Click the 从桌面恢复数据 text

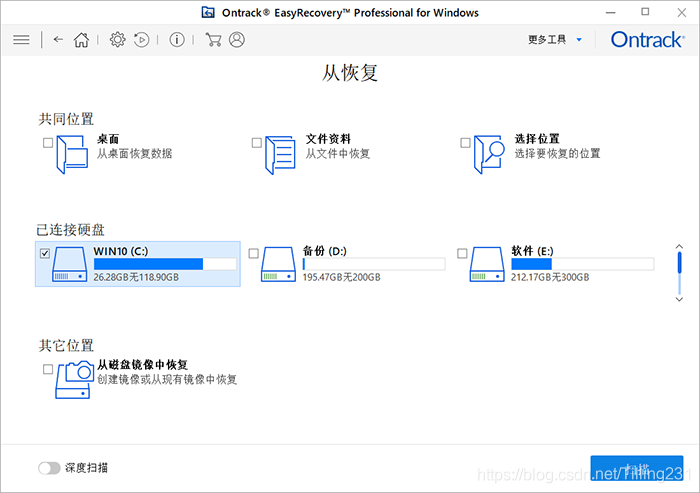[x=134, y=154]
